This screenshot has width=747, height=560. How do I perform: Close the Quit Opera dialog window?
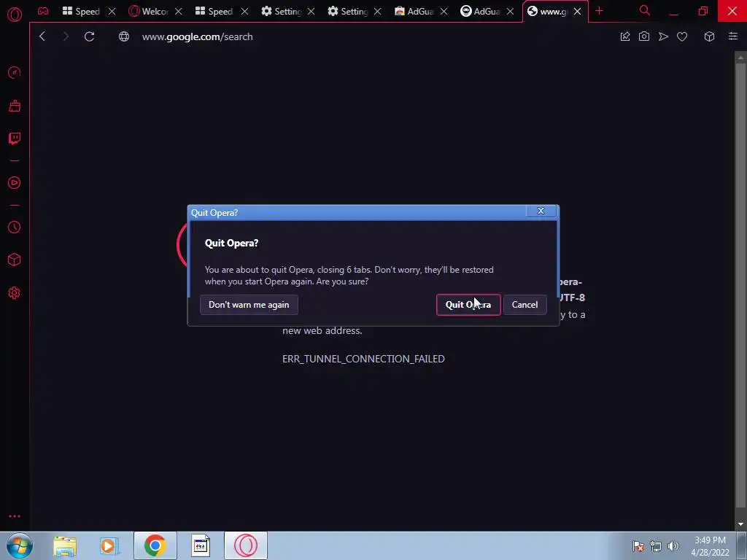(541, 211)
